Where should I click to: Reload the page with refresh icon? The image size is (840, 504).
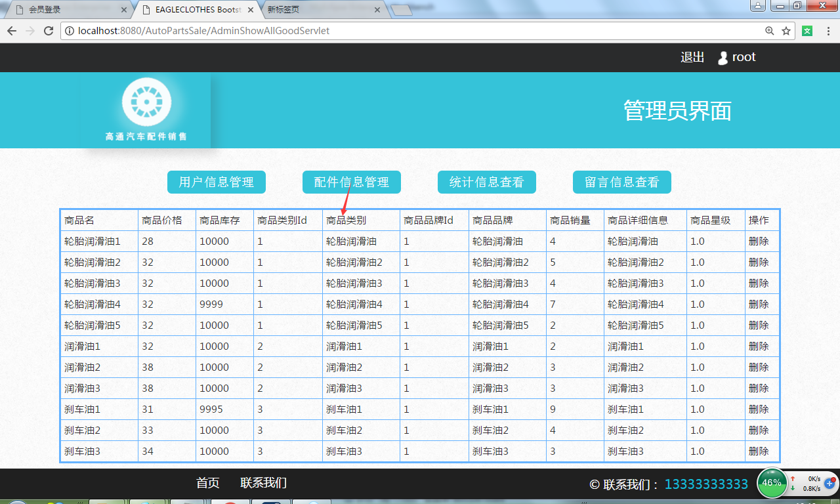tap(48, 31)
